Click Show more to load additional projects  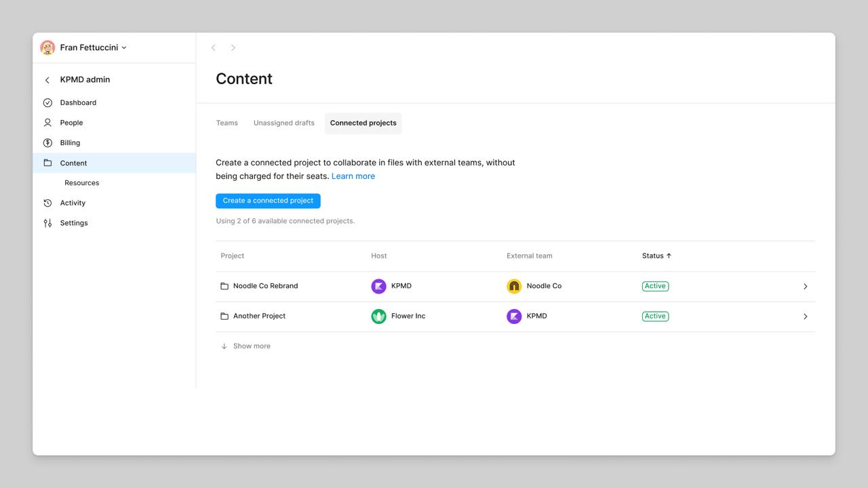pos(245,346)
